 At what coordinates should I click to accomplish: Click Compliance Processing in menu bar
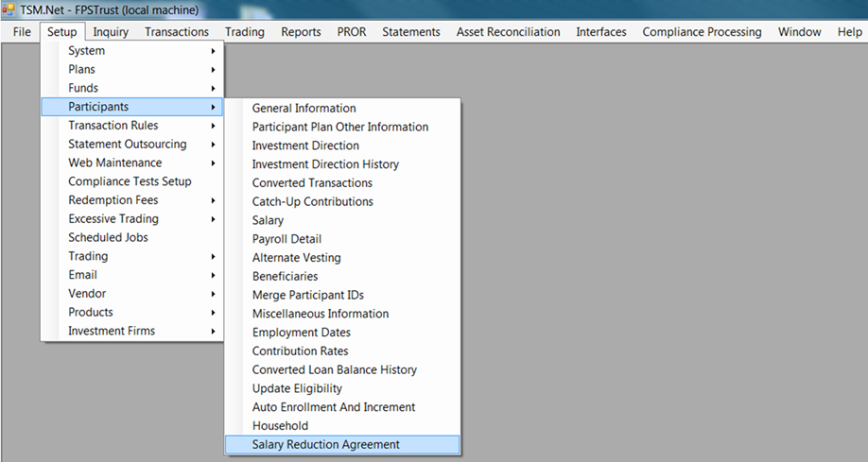(702, 32)
